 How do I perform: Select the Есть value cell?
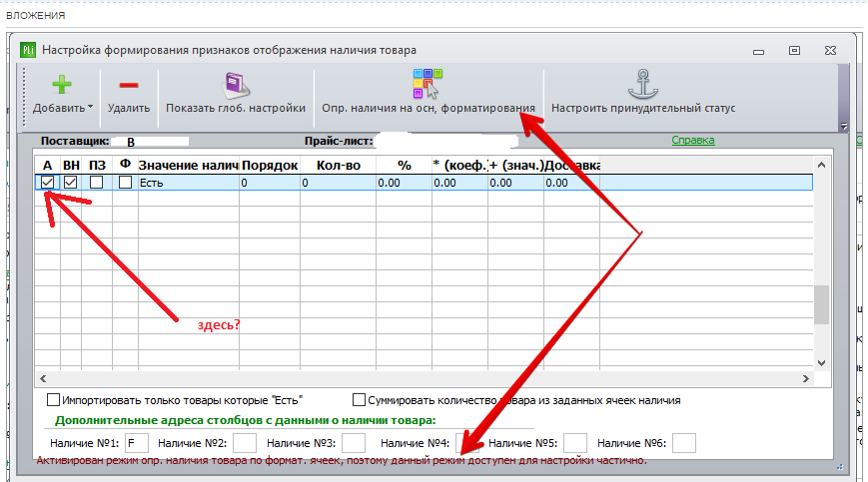(188, 183)
